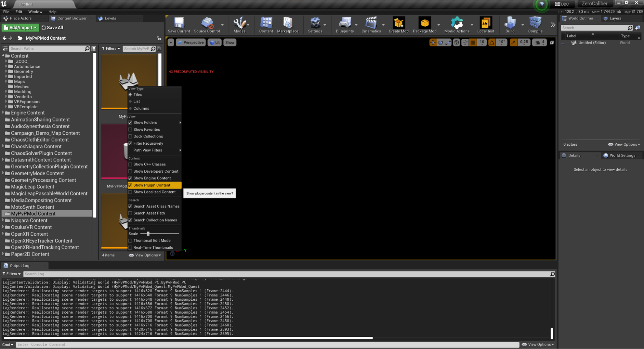The image size is (644, 349).
Task: Open the Add/Import dropdown
Action: click(x=20, y=28)
